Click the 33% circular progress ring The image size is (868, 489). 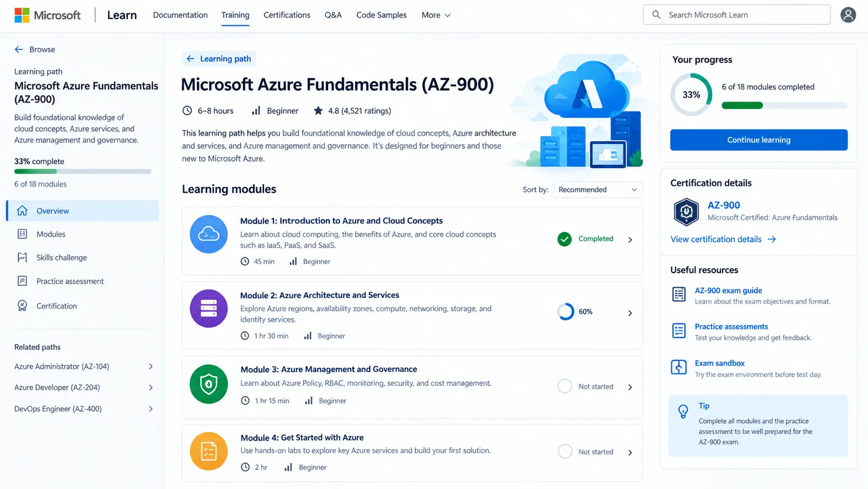[x=691, y=95]
